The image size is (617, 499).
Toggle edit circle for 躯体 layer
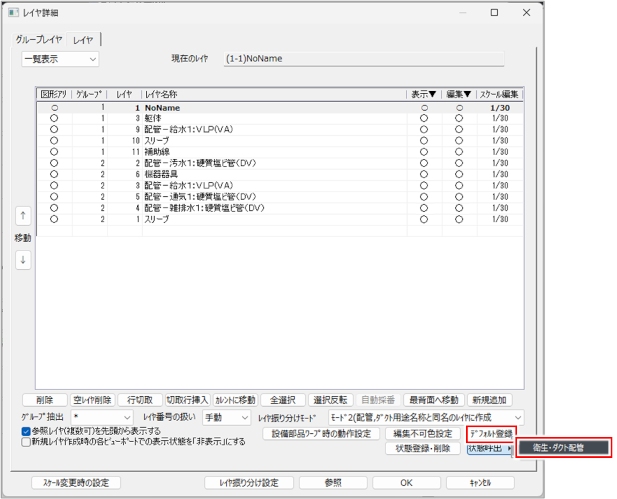pyautogui.click(x=459, y=118)
